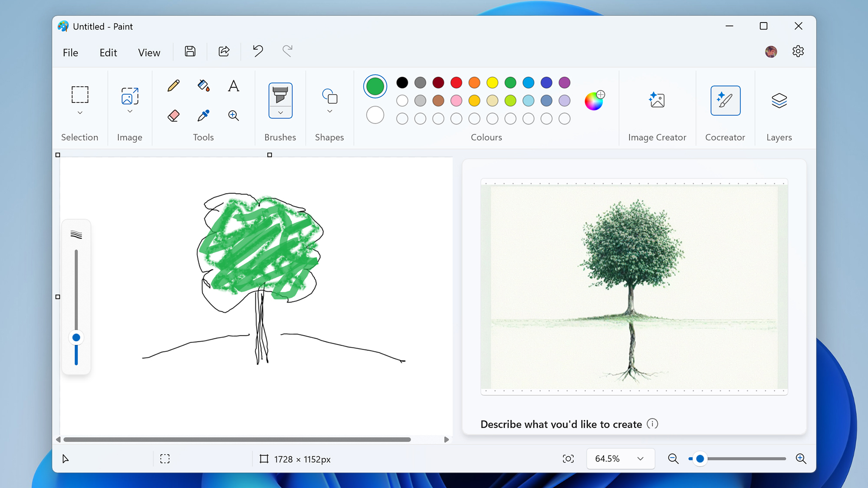Click the Describe what you'd like to create field
868x488 pixels.
click(x=561, y=424)
